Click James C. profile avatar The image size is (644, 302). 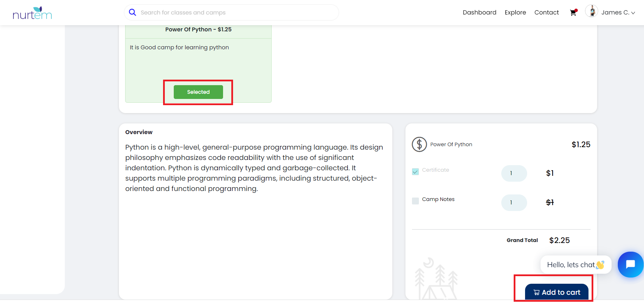click(592, 11)
